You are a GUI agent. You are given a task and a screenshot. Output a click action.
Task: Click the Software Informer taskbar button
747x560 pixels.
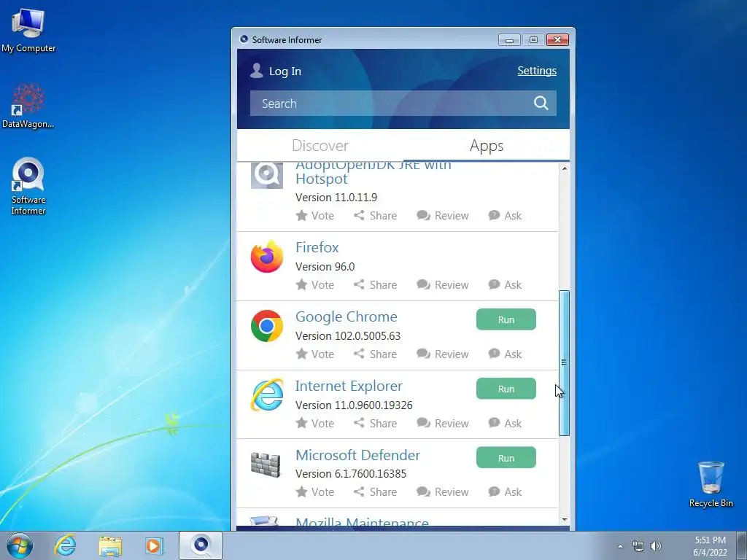pos(201,545)
